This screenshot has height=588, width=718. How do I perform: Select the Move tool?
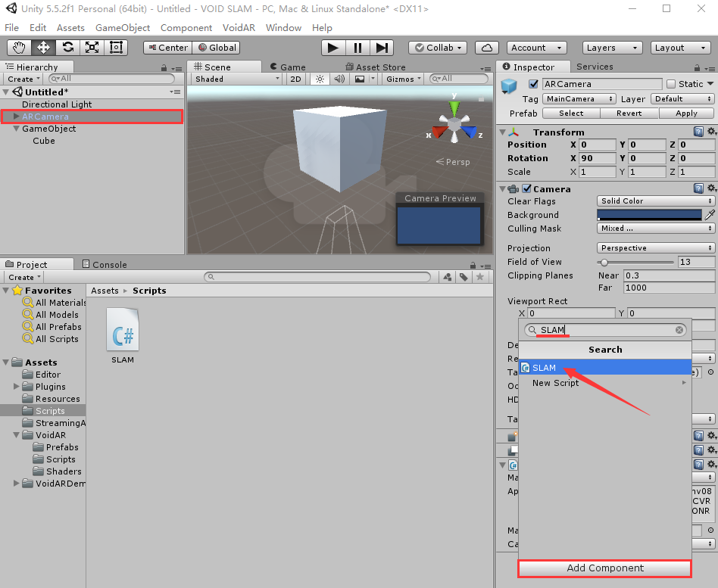[x=43, y=48]
